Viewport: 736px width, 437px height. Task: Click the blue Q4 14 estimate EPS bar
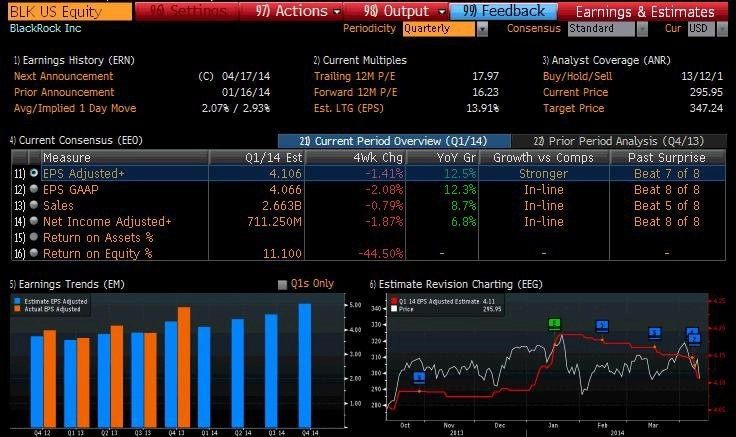[305, 365]
